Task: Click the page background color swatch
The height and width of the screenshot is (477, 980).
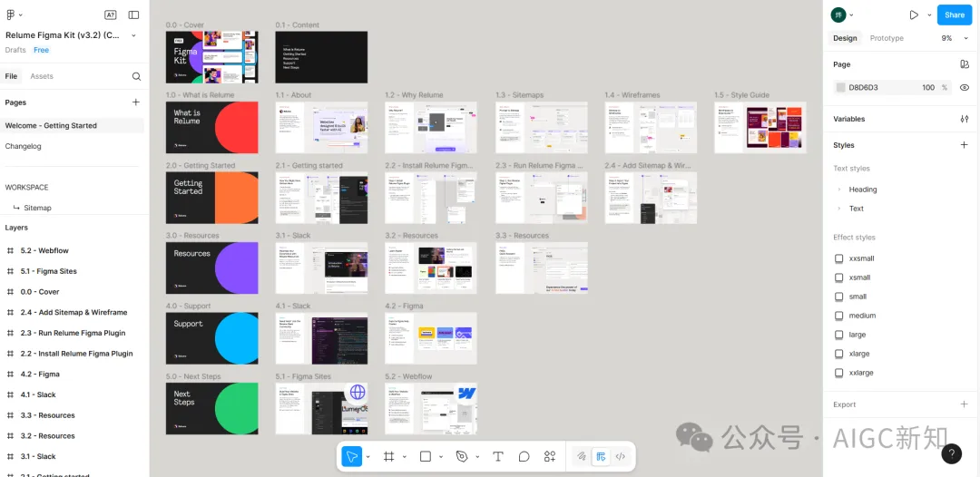Action: (840, 88)
